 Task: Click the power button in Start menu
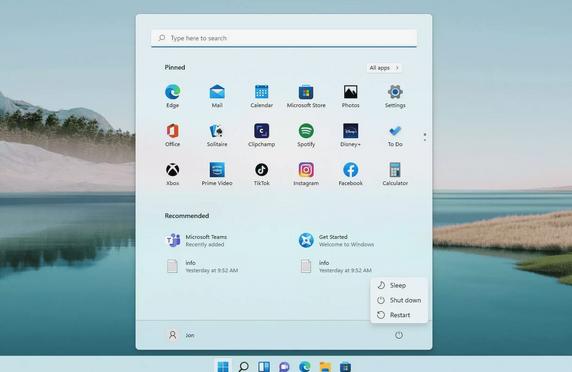pyautogui.click(x=399, y=335)
